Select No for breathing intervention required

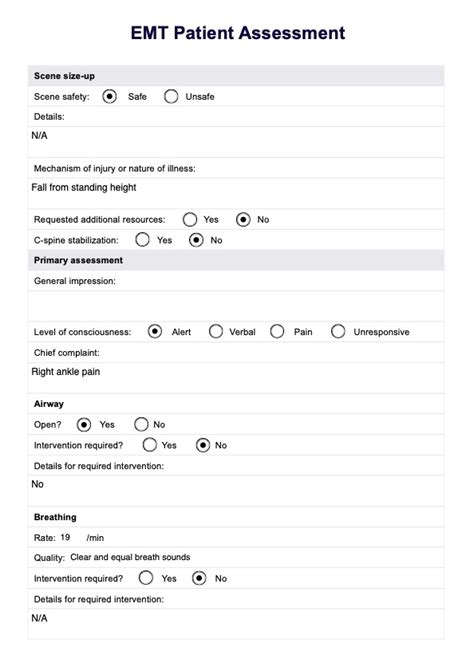(x=199, y=578)
